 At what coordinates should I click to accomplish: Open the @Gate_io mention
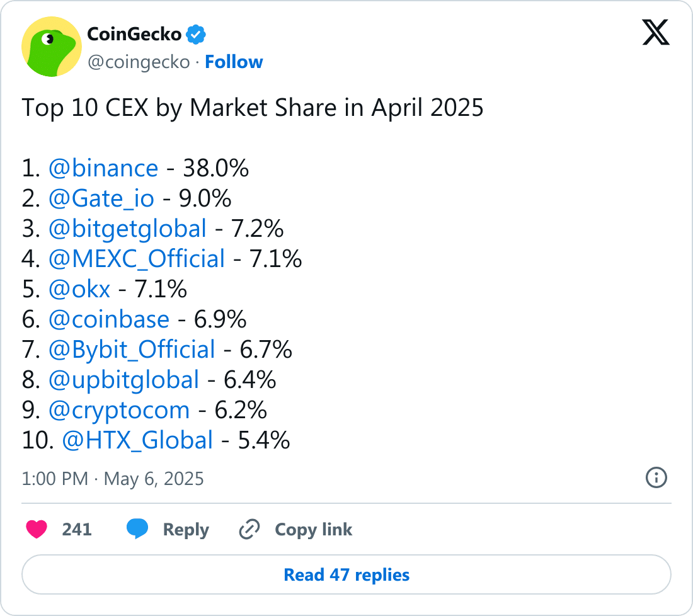click(101, 198)
